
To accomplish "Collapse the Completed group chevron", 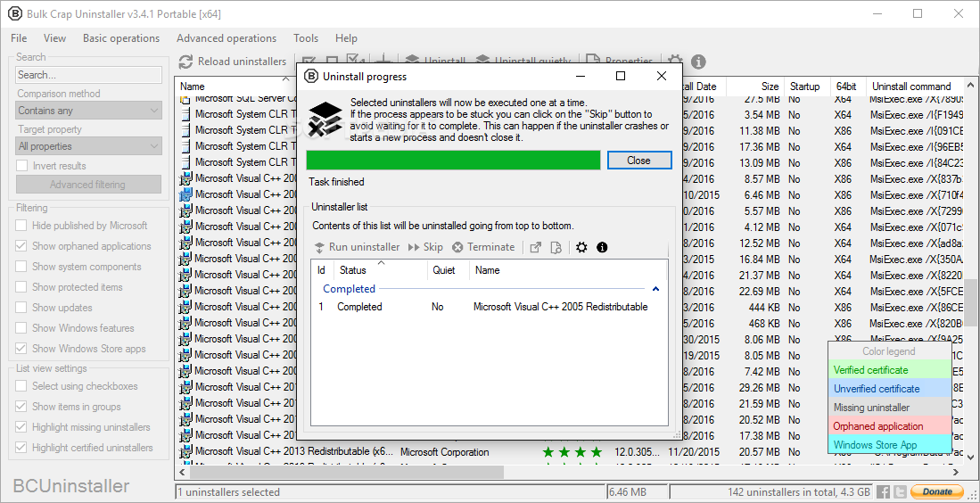I will tap(655, 289).
